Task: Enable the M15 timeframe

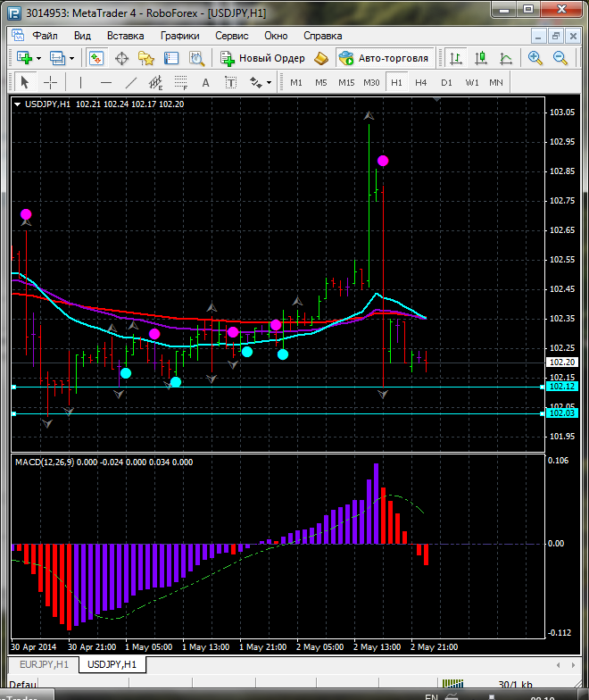Action: click(346, 82)
